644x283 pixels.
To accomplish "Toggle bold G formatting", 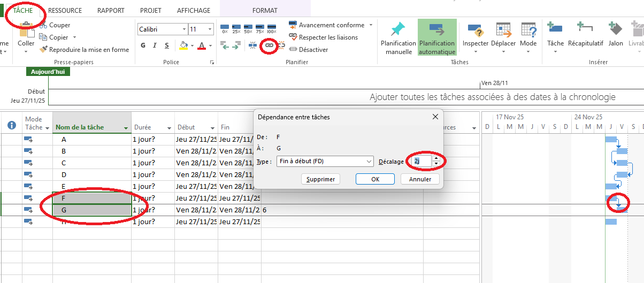I will click(x=143, y=45).
